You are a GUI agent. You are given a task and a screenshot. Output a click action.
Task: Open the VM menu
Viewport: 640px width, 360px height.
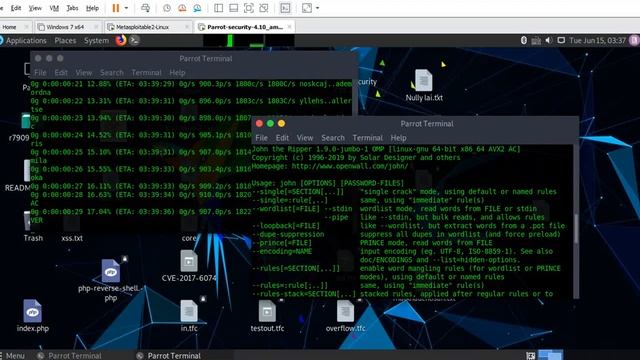click(x=54, y=8)
